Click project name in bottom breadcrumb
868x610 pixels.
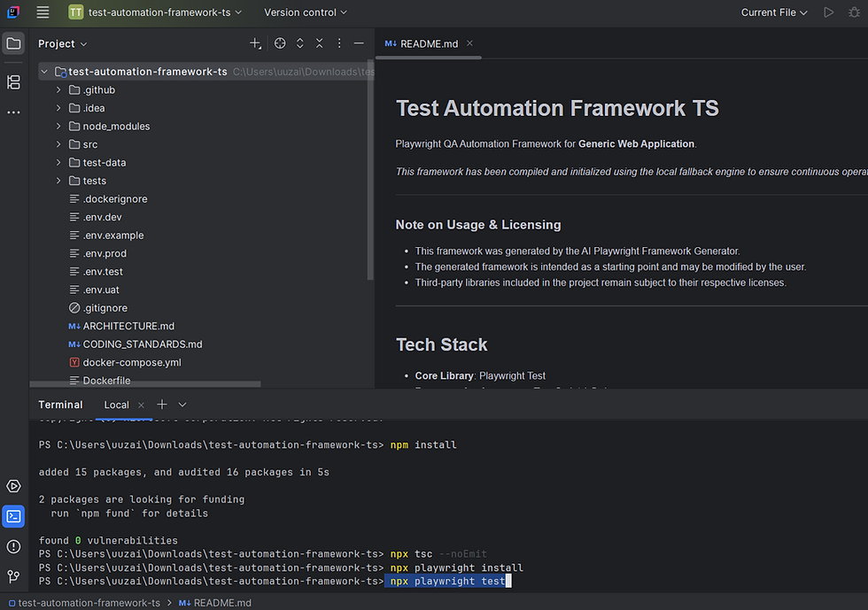[x=84, y=603]
